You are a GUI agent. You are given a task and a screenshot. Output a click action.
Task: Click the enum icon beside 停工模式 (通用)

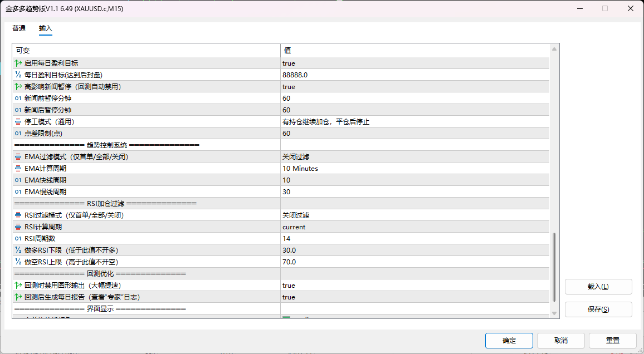click(x=18, y=122)
